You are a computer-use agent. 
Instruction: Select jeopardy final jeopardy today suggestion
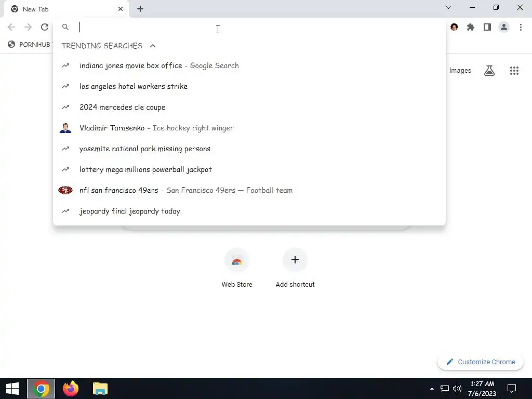coord(249,211)
